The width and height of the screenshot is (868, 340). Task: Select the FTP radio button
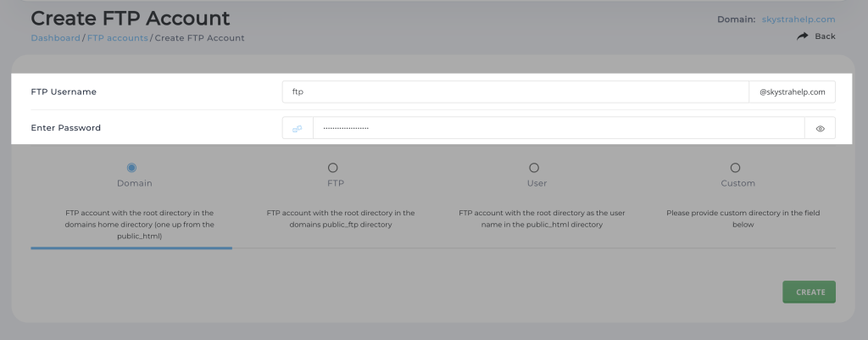click(332, 168)
